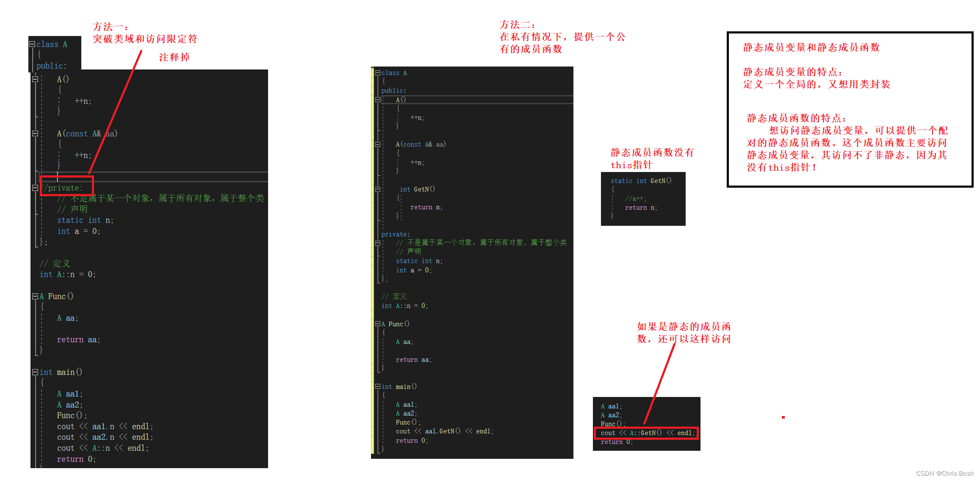Click the uncommented 'private:' line in the method-two code
The height and width of the screenshot is (480, 980).
396,234
